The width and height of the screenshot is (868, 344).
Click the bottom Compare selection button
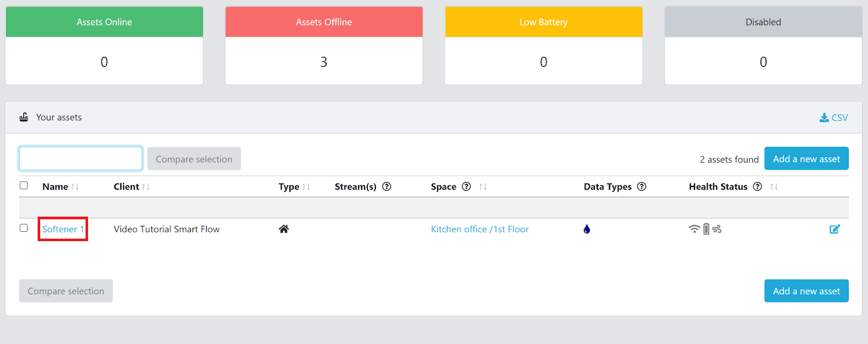tap(66, 291)
